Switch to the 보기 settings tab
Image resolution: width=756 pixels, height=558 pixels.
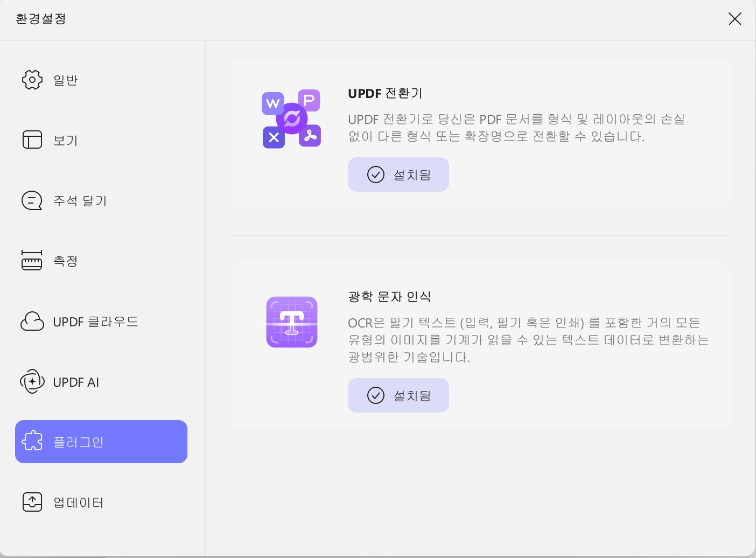coord(101,140)
